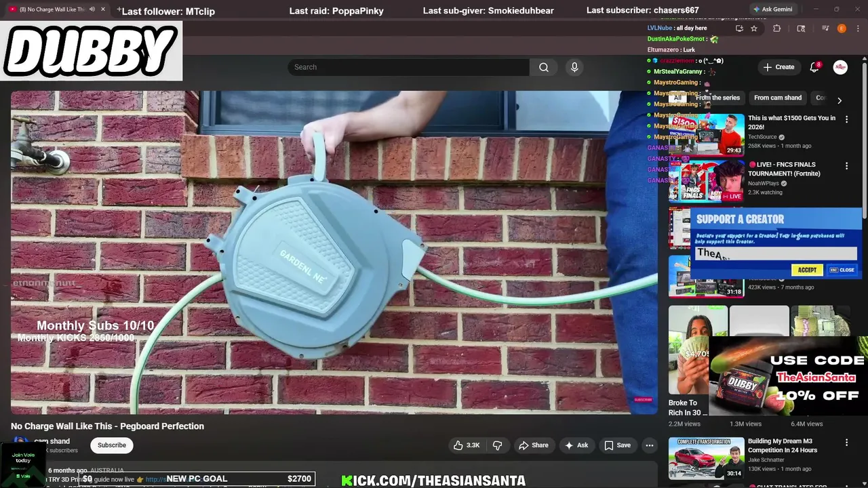Select the 'From cam shand' chip

[778, 98]
